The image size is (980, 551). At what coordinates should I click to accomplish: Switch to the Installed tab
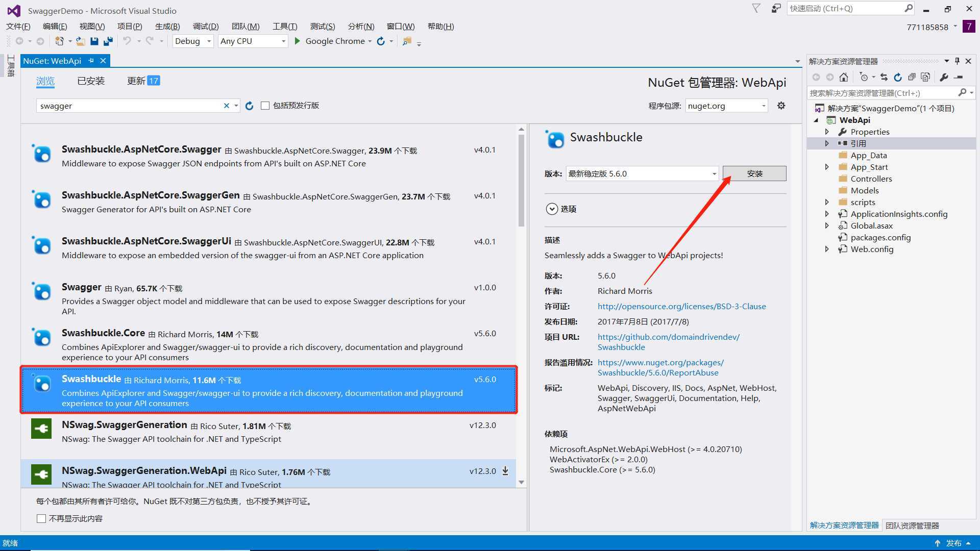pos(91,81)
